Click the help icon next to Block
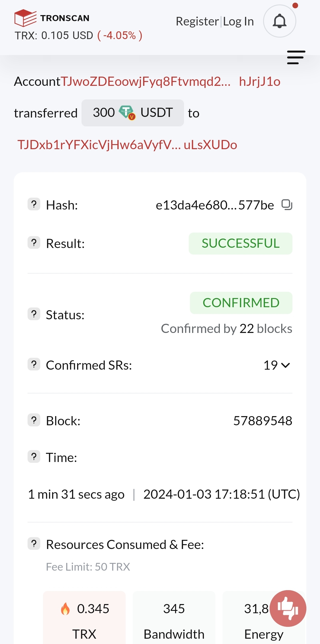The height and width of the screenshot is (644, 320). point(34,420)
